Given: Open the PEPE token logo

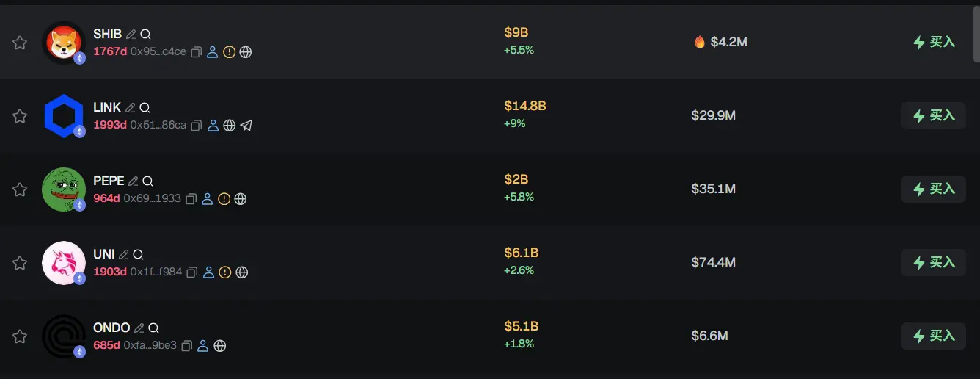Looking at the screenshot, I should tap(64, 189).
